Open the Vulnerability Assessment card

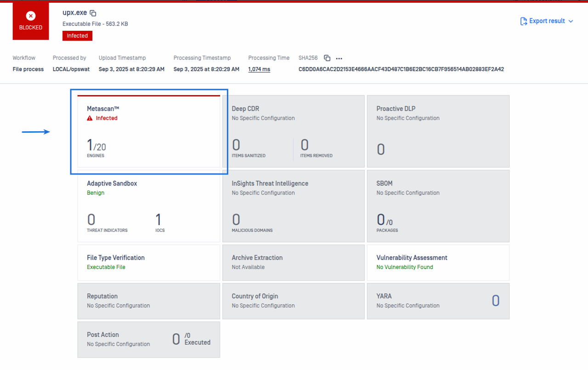[438, 262]
